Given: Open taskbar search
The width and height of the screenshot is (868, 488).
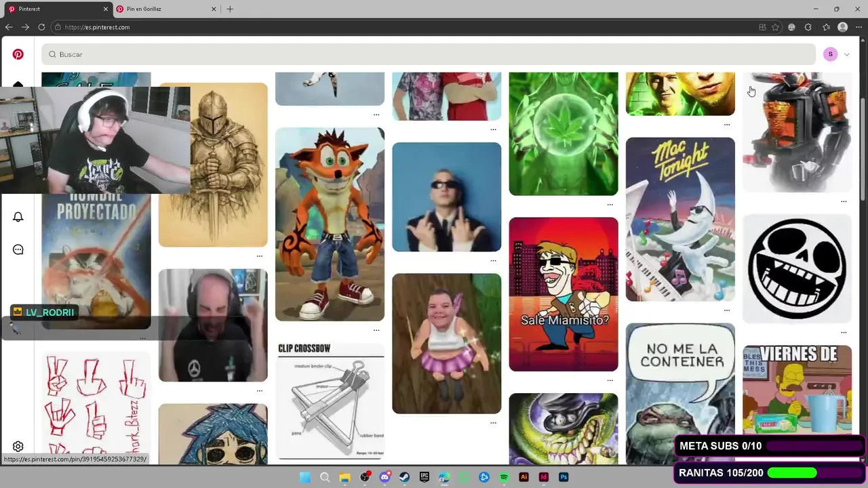Looking at the screenshot, I should 325,477.
